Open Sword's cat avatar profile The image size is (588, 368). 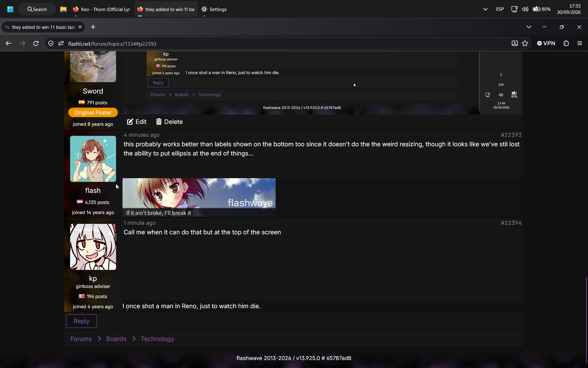coord(93,67)
